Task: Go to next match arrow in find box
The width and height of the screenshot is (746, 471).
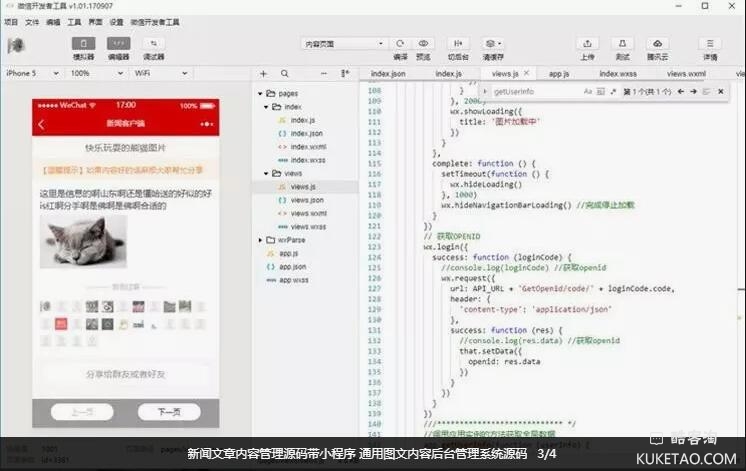Action: click(x=693, y=91)
